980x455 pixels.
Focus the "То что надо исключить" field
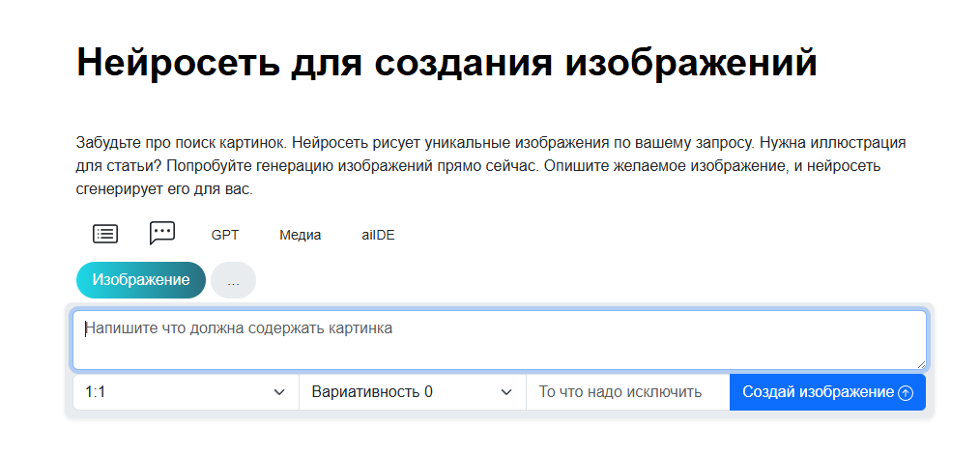(626, 392)
